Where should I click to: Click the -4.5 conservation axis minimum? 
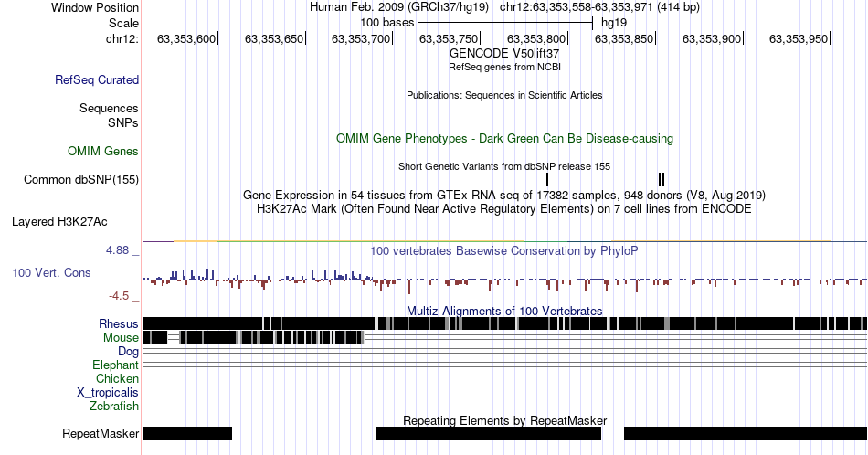(x=119, y=296)
